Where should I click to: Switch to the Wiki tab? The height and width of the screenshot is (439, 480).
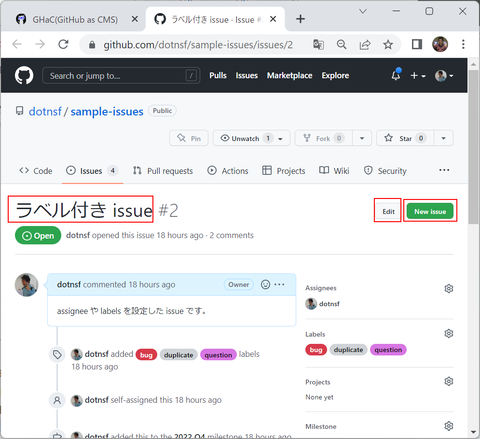click(x=334, y=171)
